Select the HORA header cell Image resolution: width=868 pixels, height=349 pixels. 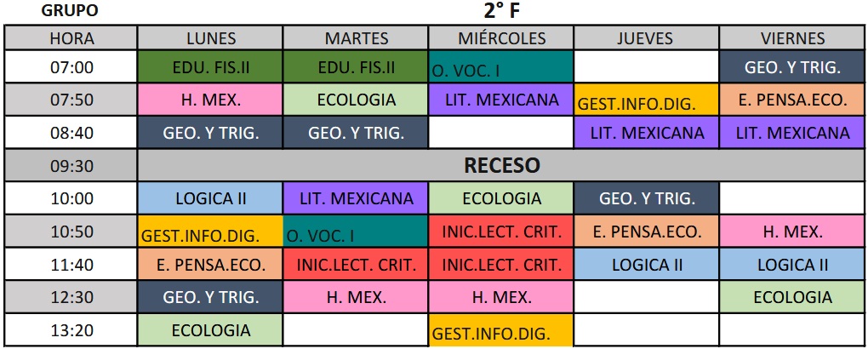tap(71, 38)
